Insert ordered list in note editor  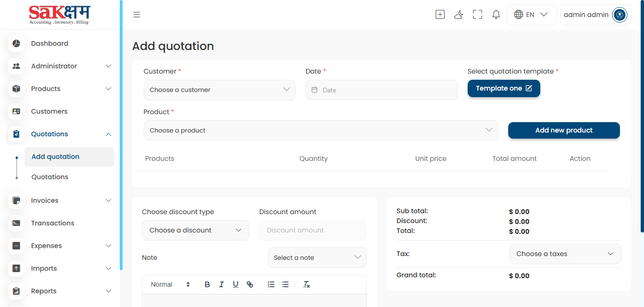[x=271, y=284]
